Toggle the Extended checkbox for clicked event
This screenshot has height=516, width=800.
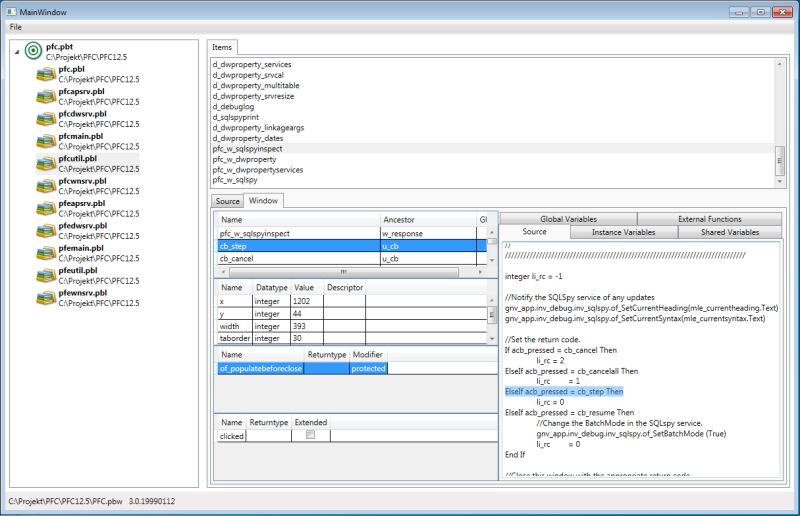pos(310,435)
